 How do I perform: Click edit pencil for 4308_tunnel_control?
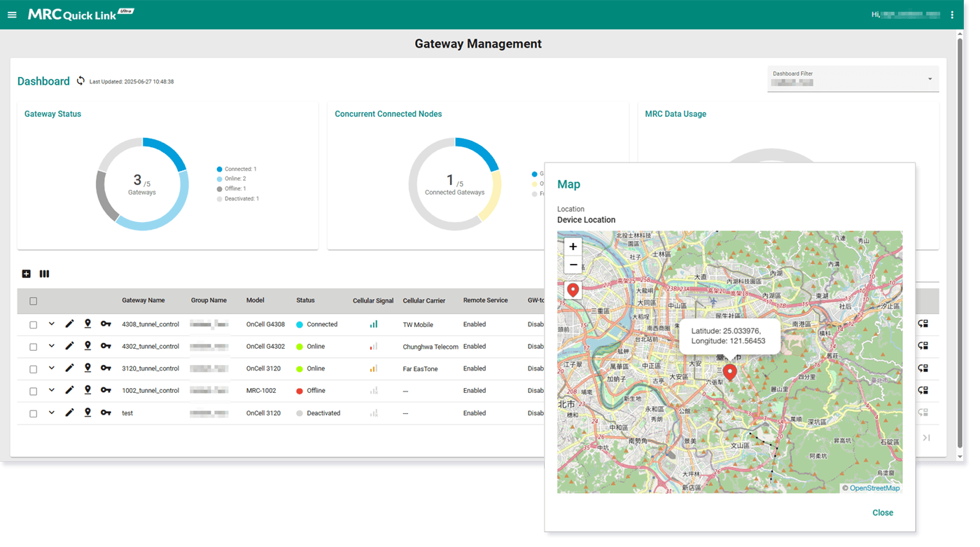(x=69, y=324)
